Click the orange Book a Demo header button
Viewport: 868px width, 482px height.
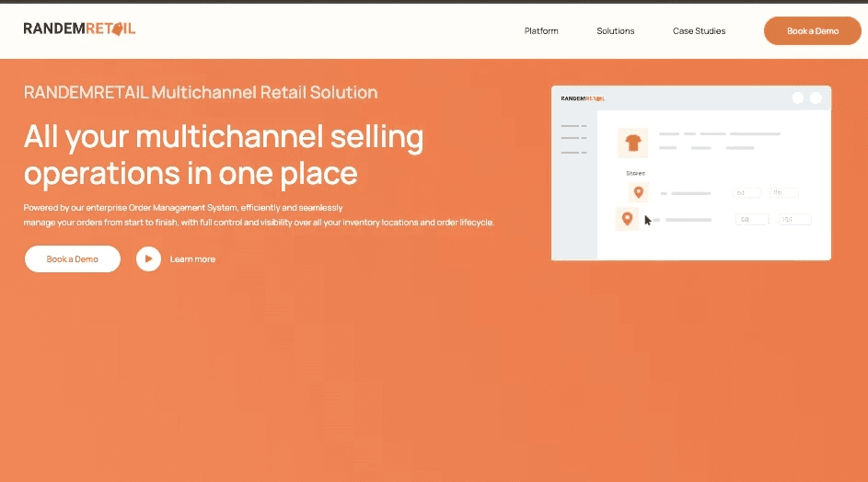812,31
